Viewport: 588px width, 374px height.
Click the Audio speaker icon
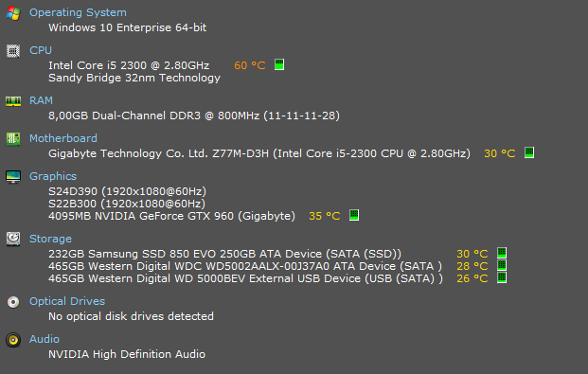[13, 340]
